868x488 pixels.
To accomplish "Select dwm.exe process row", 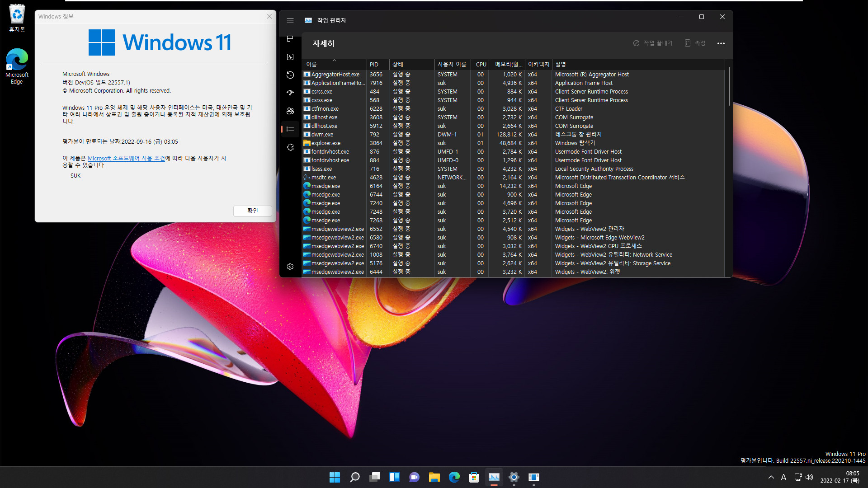I will [514, 135].
